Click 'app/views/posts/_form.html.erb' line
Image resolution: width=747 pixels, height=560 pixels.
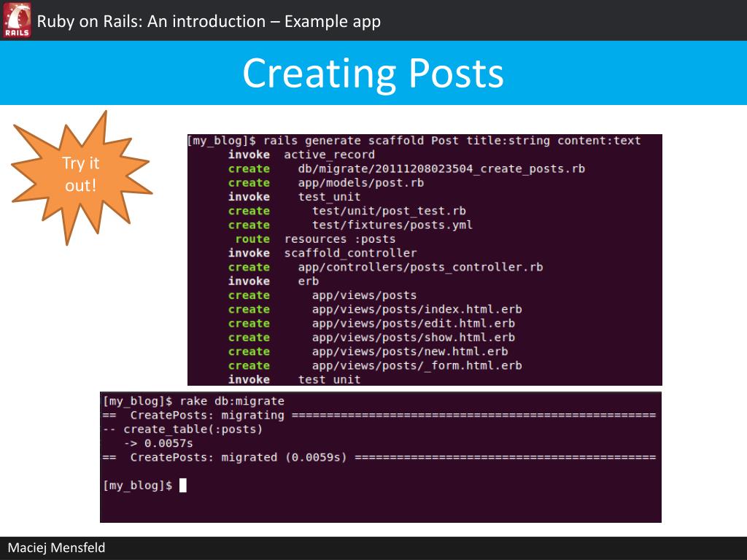coord(375,365)
